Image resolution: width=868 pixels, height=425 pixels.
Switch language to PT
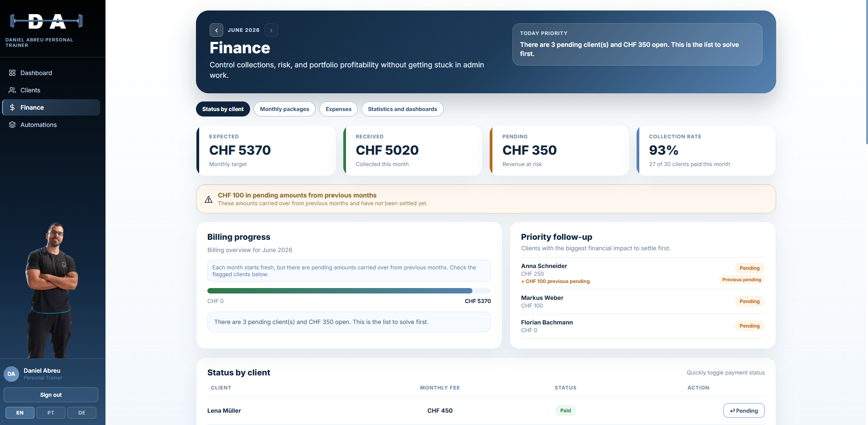51,413
